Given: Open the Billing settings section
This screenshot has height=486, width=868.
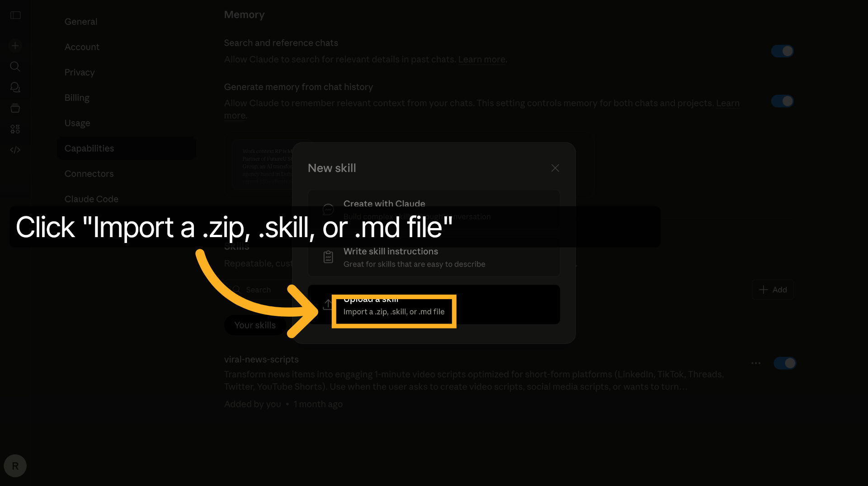Looking at the screenshot, I should [77, 97].
